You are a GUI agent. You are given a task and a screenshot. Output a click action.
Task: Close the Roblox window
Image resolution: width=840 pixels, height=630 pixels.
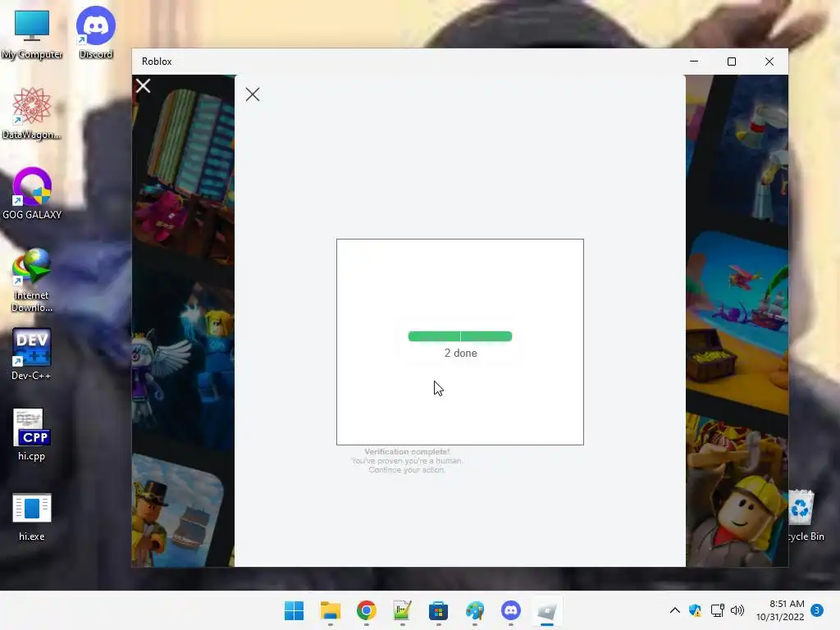click(769, 62)
